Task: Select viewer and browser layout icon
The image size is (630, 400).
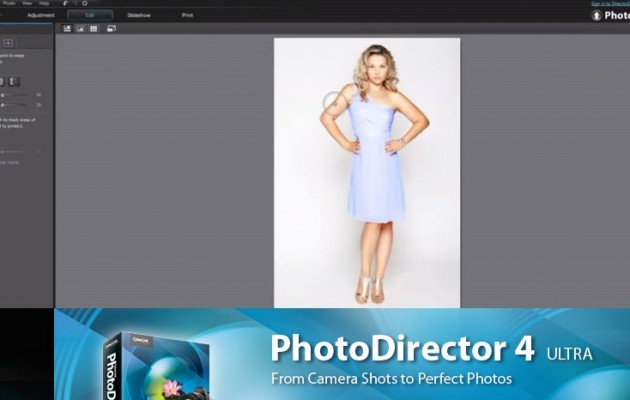Action: point(67,29)
